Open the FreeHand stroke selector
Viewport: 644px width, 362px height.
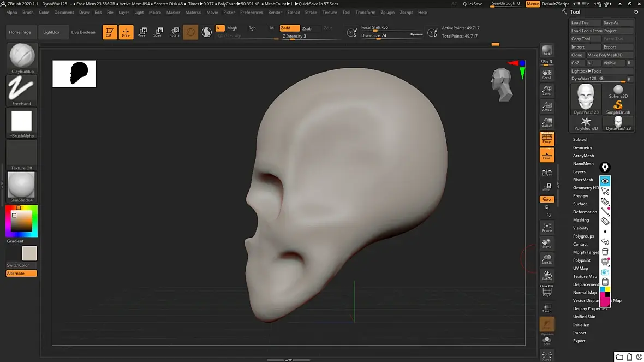pyautogui.click(x=22, y=91)
